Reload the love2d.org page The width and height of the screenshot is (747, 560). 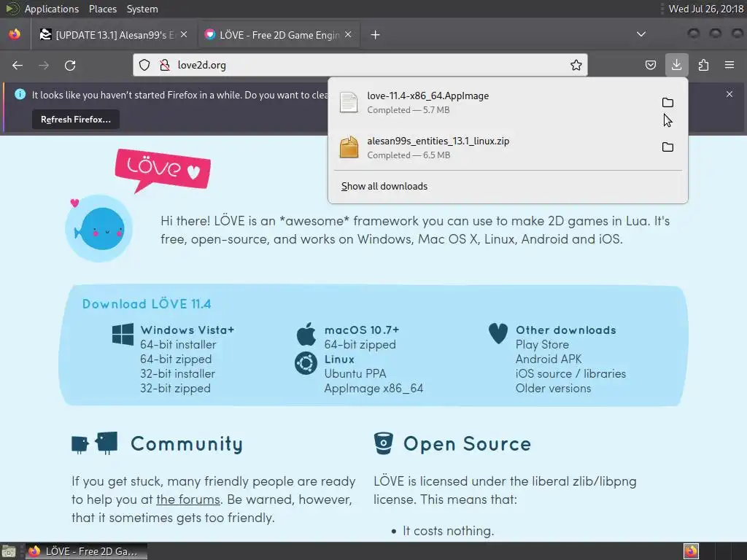coord(70,65)
